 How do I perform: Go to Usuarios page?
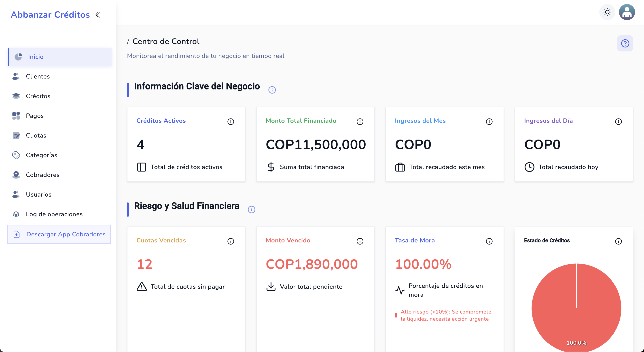[60, 194]
